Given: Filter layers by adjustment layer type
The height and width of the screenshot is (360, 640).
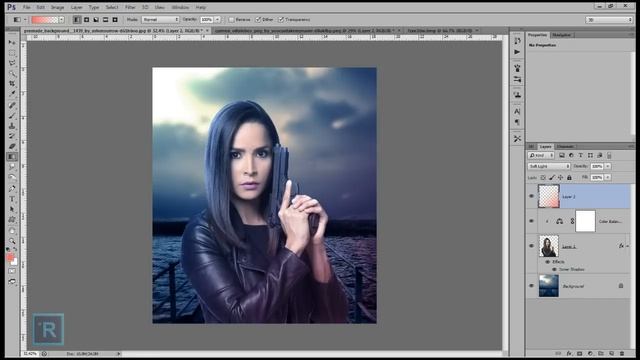Looking at the screenshot, I should [571, 156].
